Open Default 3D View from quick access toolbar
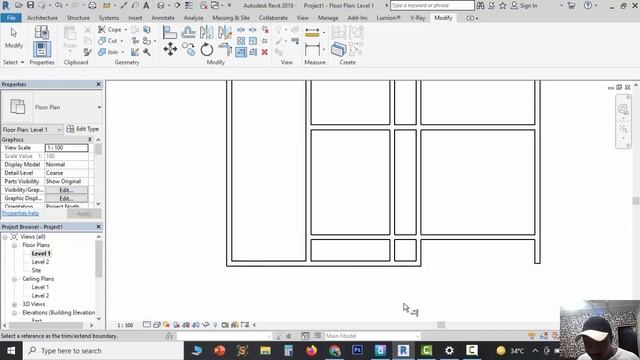This screenshot has width=640, height=360. tap(161, 5)
